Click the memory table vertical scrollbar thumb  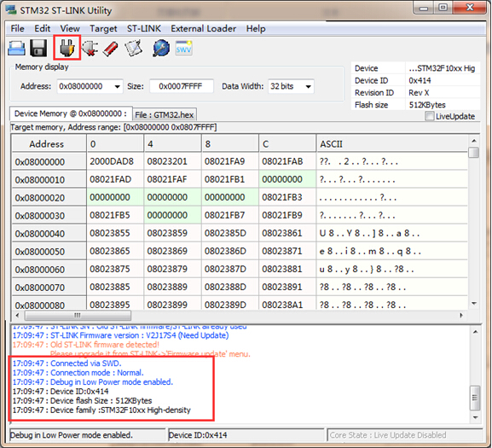(474, 153)
